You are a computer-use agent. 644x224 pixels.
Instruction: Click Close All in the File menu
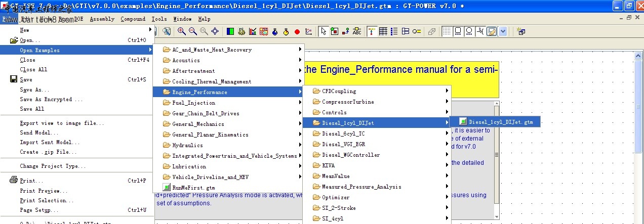coord(33,69)
